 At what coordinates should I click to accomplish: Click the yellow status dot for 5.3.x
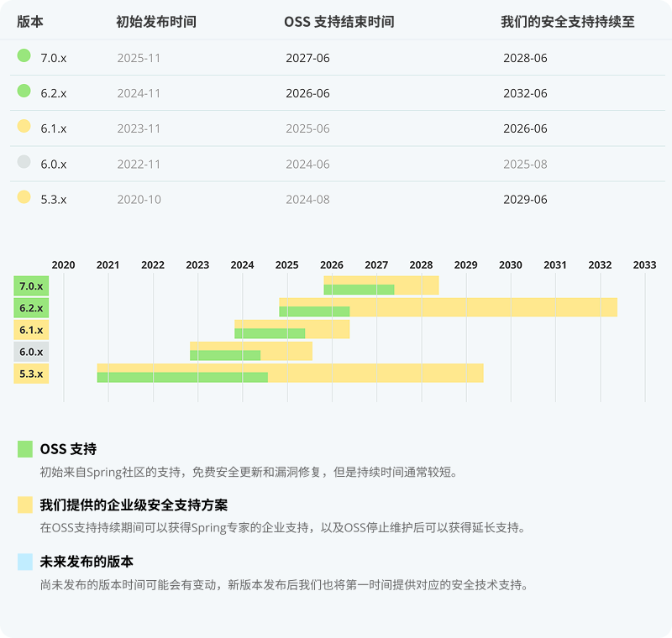point(24,197)
